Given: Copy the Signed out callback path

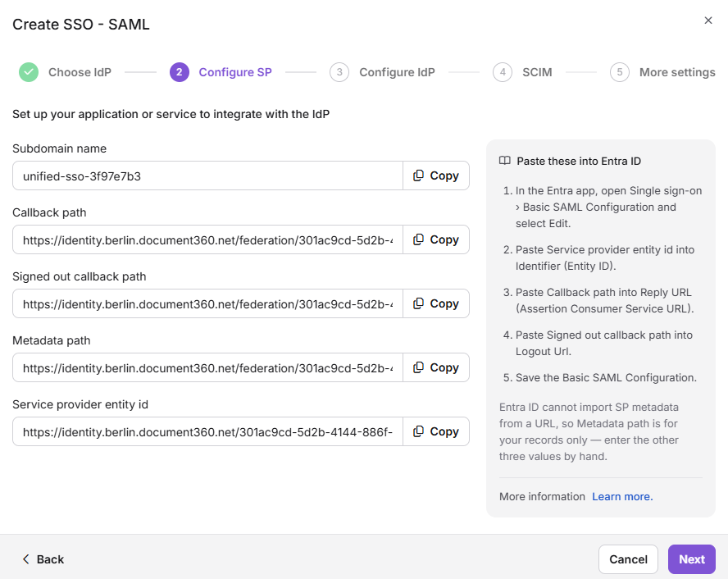Looking at the screenshot, I should tap(436, 303).
